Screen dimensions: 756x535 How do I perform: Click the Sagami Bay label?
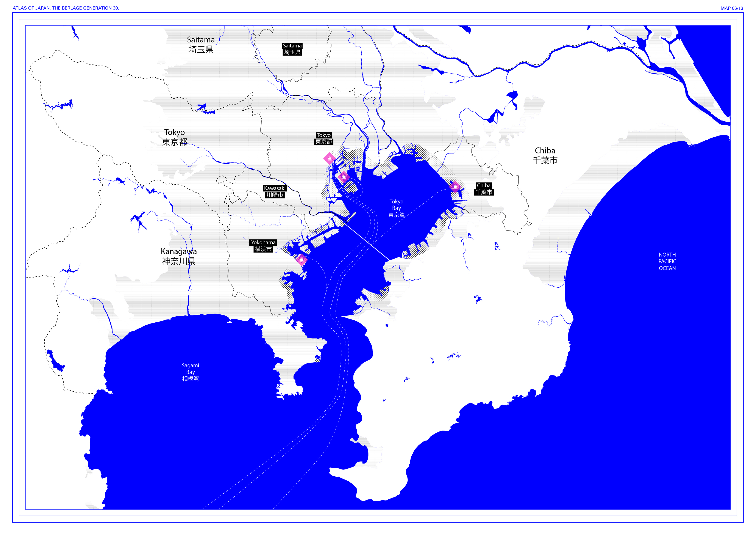coord(190,372)
